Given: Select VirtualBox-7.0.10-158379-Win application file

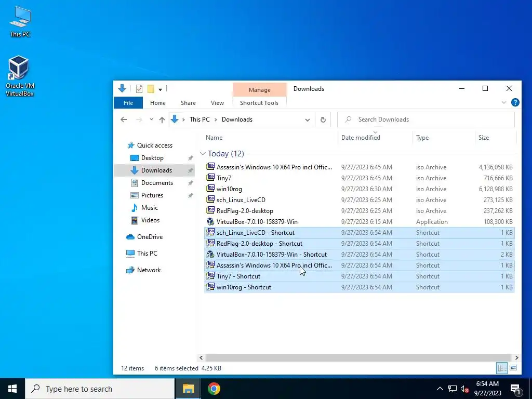Looking at the screenshot, I should click(x=360, y=221).
